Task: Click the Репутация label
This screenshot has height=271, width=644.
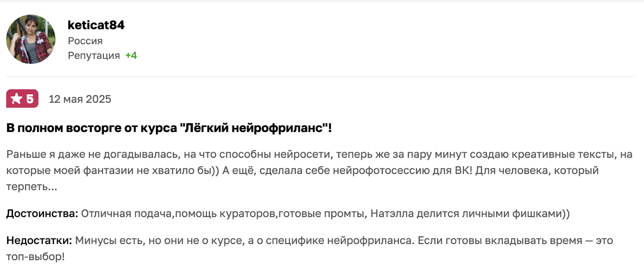Action: pyautogui.click(x=94, y=56)
